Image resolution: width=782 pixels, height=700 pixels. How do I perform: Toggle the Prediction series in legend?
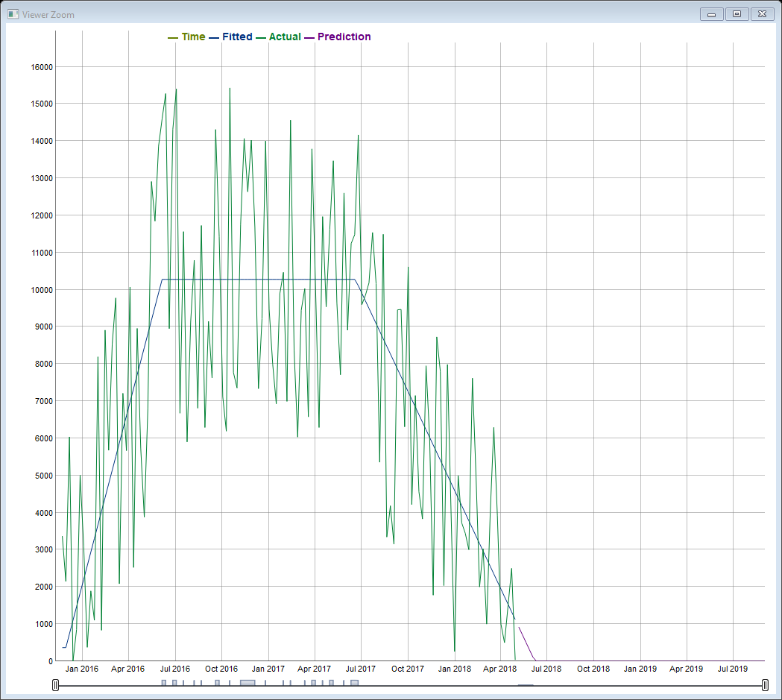pyautogui.click(x=338, y=37)
